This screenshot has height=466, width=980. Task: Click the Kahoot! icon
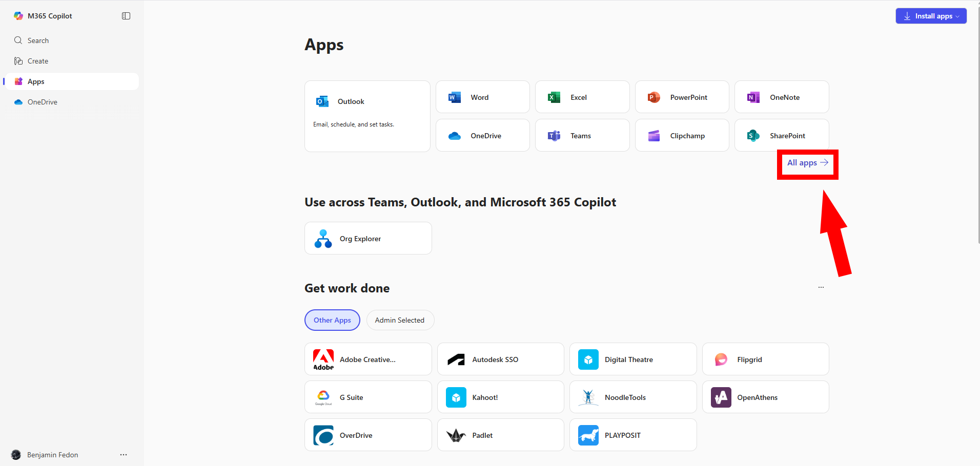456,397
